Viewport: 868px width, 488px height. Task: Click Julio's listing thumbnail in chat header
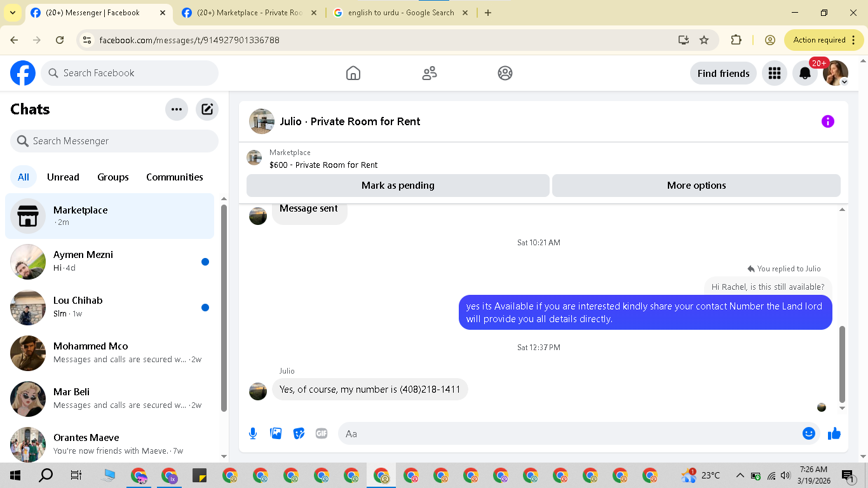262,121
